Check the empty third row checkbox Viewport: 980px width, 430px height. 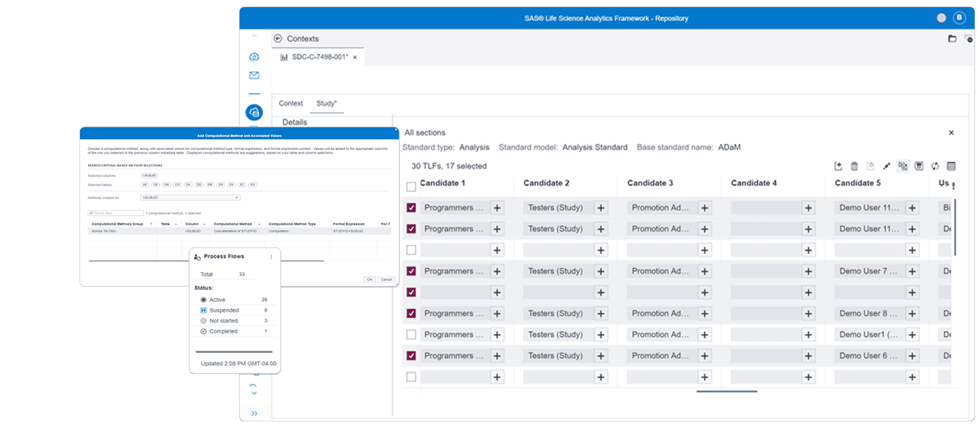[x=411, y=250]
